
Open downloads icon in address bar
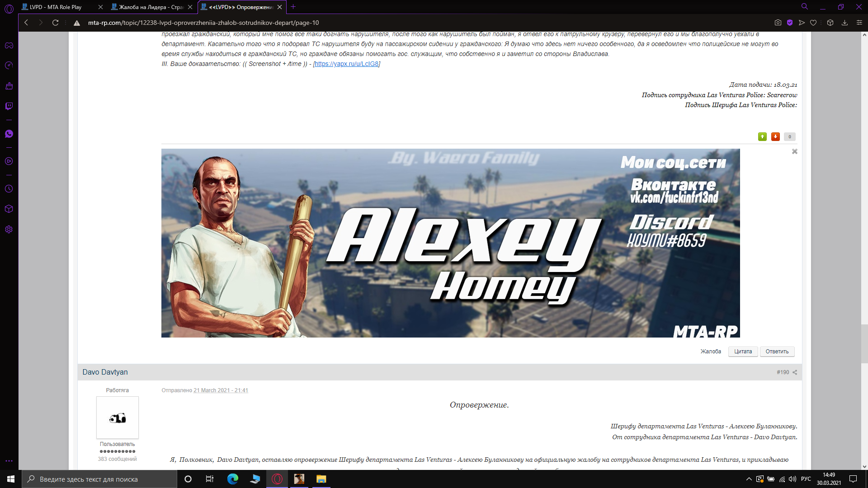[844, 23]
